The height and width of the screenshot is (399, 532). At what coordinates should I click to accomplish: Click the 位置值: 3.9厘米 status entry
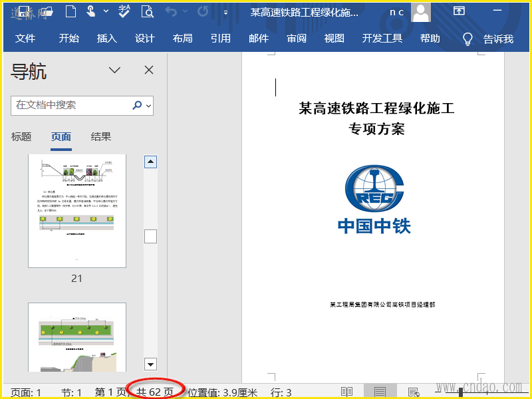tap(223, 392)
